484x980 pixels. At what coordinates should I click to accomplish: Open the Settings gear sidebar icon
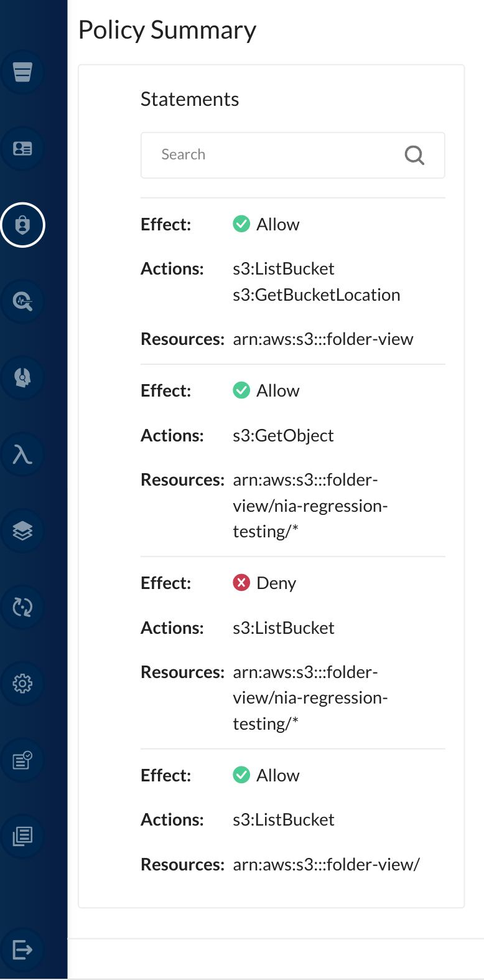point(22,684)
